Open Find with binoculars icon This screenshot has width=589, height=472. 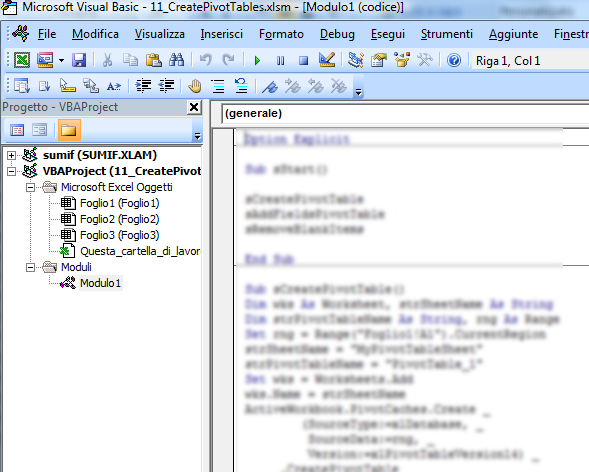pos(177,60)
